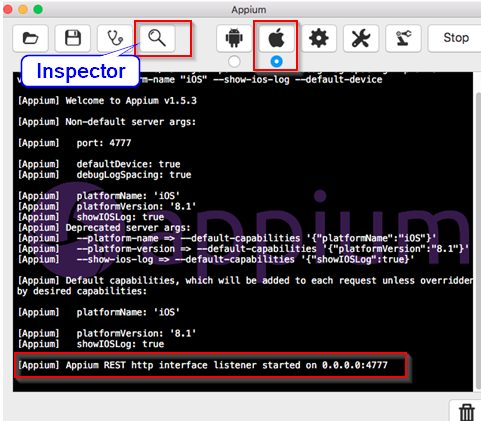Click the --show-ios-log deprecated args line
Viewport: 481px width, 421px height.
tap(216, 259)
